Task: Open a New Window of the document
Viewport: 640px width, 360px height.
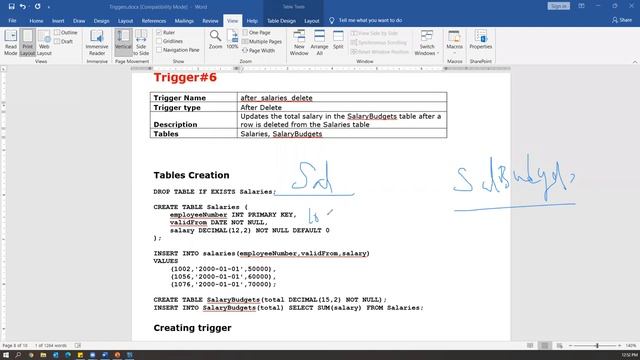Action: point(299,42)
